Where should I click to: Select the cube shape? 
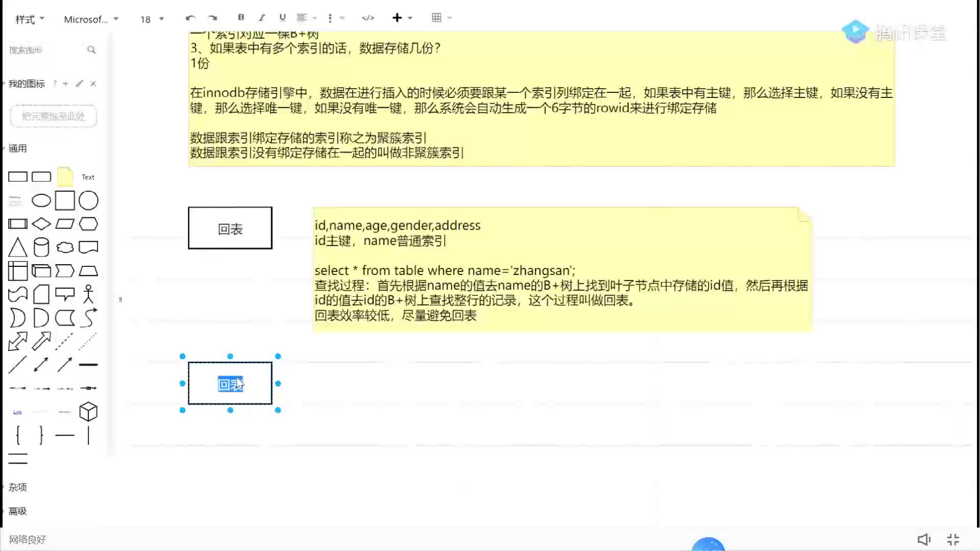pos(88,412)
